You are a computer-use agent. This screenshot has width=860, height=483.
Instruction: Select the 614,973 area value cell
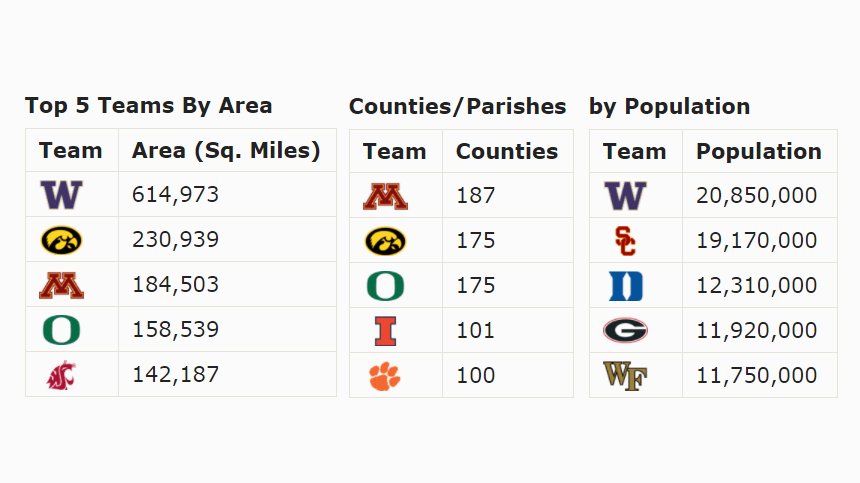pyautogui.click(x=227, y=195)
